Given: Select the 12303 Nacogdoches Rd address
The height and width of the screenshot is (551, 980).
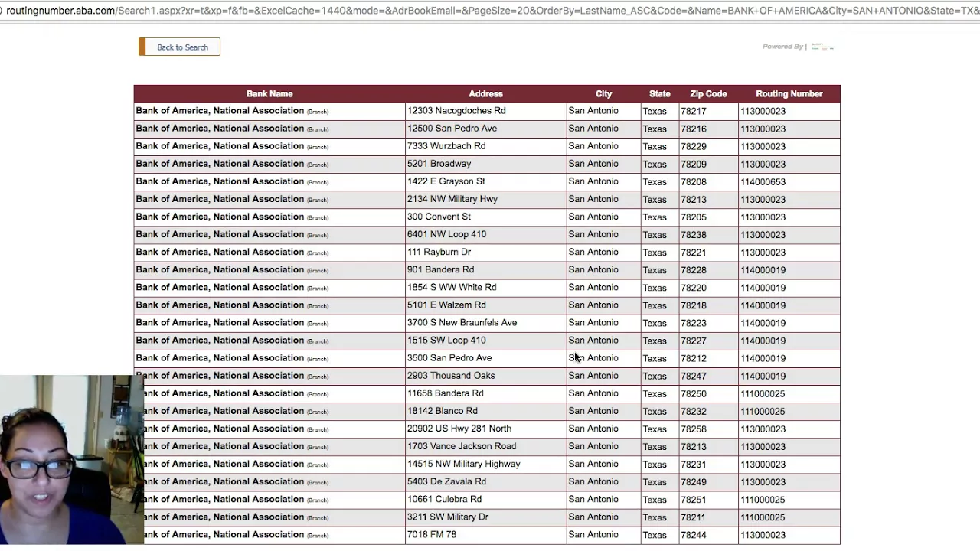Looking at the screenshot, I should [x=456, y=111].
